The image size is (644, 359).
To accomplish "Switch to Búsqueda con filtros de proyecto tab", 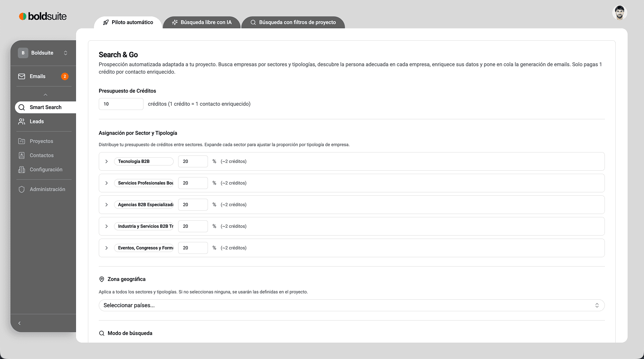I will pos(293,22).
